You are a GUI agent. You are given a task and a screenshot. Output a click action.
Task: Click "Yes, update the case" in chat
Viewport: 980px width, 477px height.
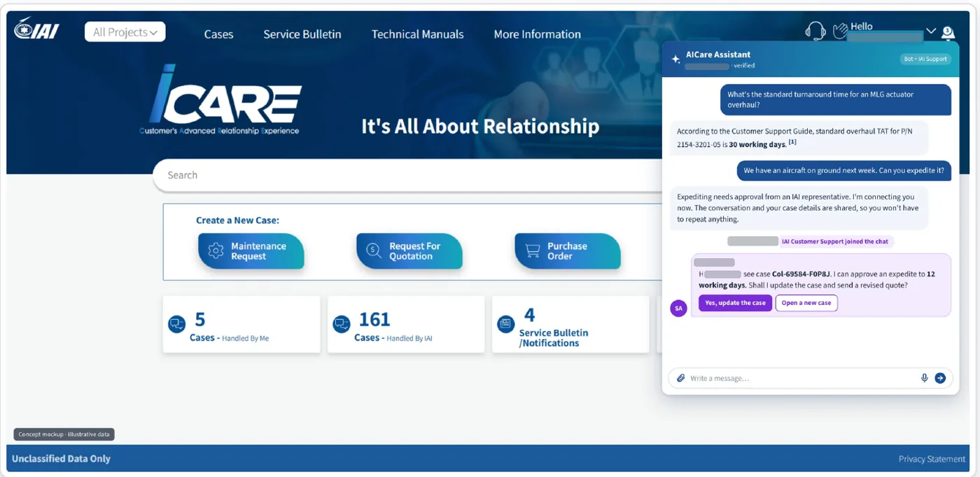coord(735,303)
